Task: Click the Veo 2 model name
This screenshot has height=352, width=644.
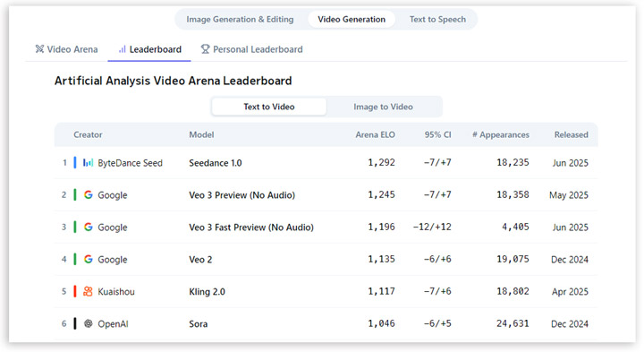Action: coord(200,260)
